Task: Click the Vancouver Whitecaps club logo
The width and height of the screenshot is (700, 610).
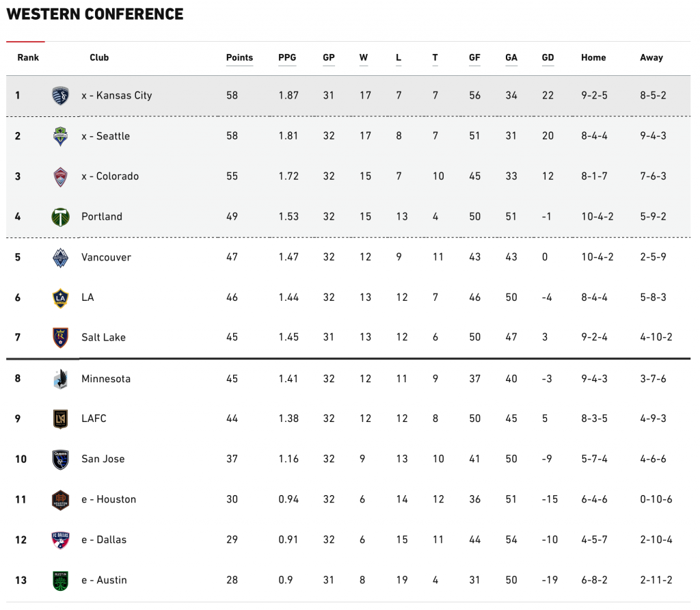Action: (x=61, y=257)
